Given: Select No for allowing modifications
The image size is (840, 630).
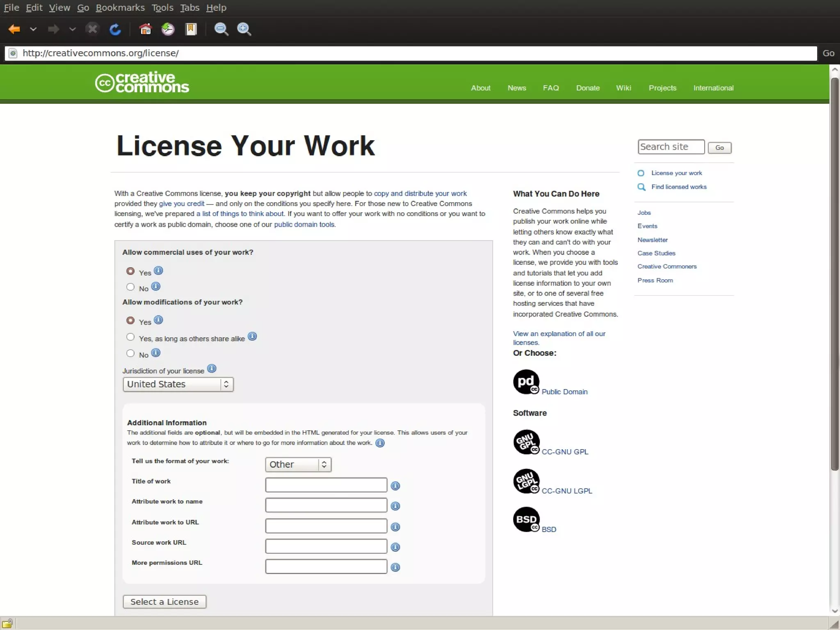Looking at the screenshot, I should (130, 353).
